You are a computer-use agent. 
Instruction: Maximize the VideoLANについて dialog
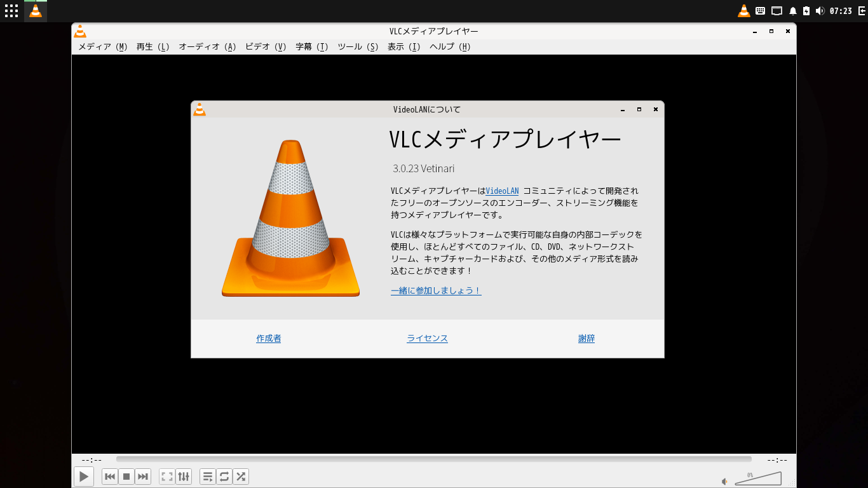639,109
